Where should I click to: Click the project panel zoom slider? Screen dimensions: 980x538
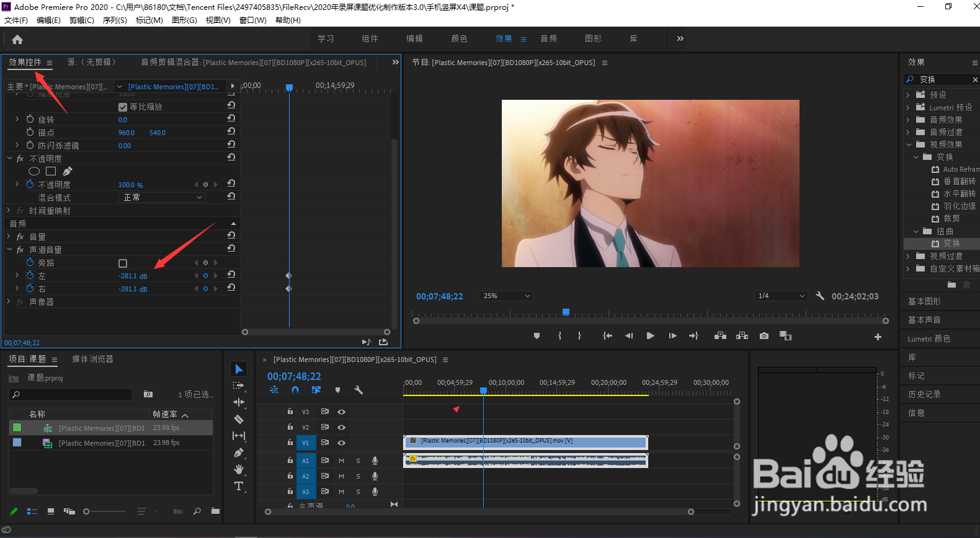104,511
